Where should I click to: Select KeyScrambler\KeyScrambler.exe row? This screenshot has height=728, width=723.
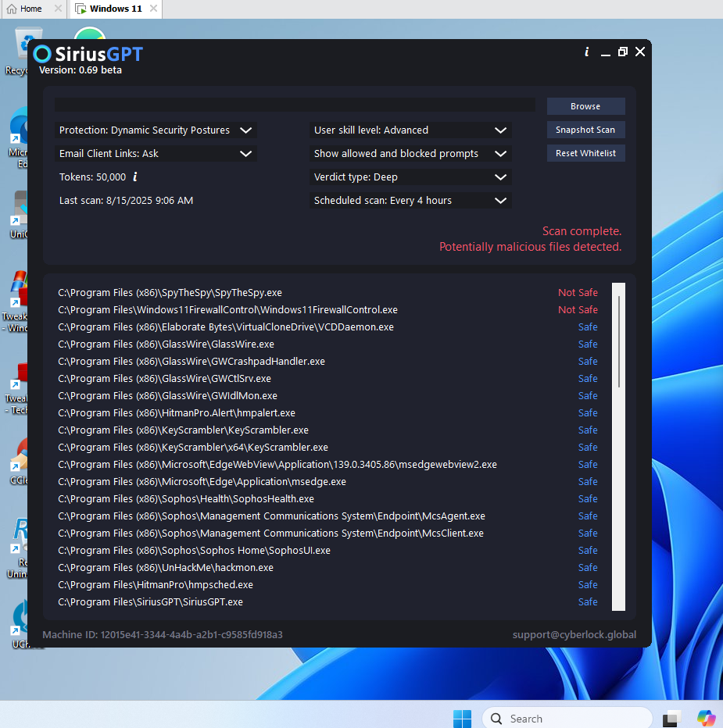coord(327,430)
